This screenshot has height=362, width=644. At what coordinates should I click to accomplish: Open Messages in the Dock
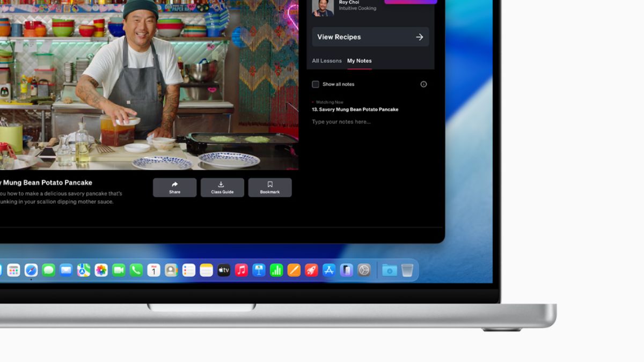coord(49,270)
